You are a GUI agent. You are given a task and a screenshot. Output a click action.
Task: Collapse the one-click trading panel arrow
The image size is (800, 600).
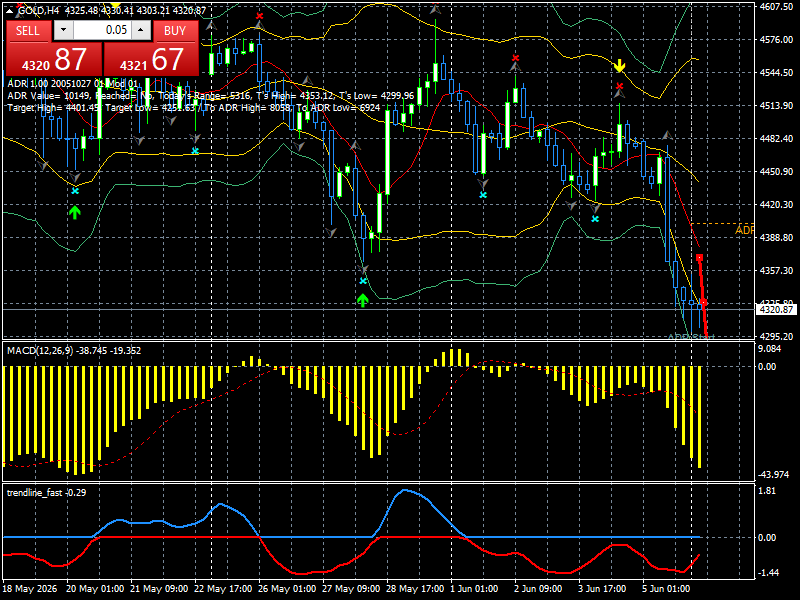pyautogui.click(x=11, y=10)
